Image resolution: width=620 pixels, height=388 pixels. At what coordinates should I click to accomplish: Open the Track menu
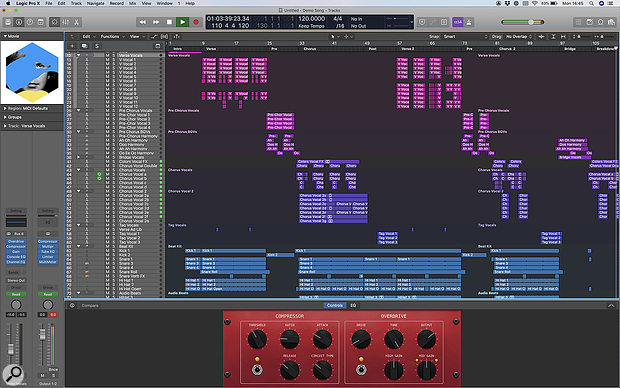[x=76, y=3]
